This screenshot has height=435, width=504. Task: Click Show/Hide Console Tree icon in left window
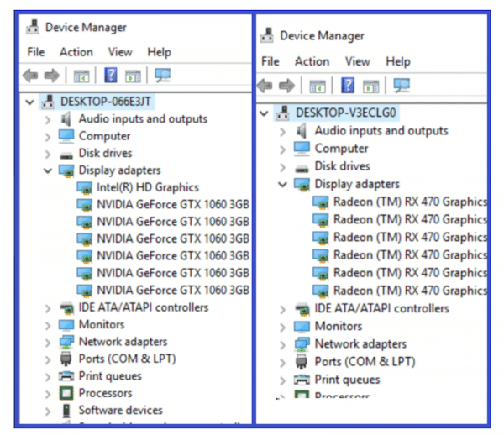pos(81,76)
